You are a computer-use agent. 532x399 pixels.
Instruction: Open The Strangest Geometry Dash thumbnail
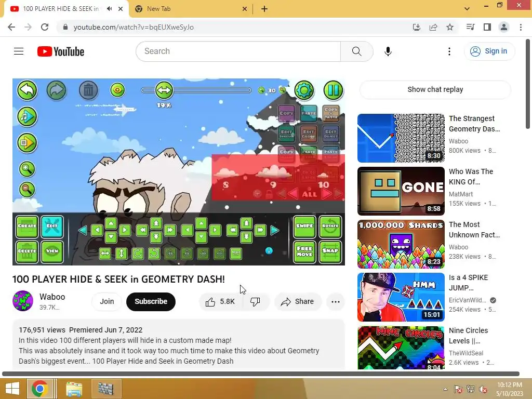tap(401, 138)
